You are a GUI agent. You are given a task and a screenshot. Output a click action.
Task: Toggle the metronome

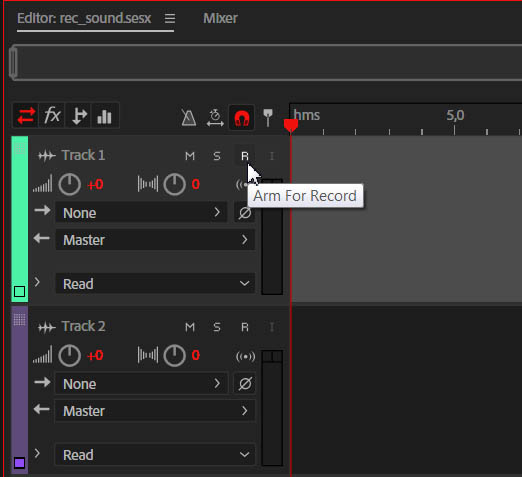click(188, 117)
